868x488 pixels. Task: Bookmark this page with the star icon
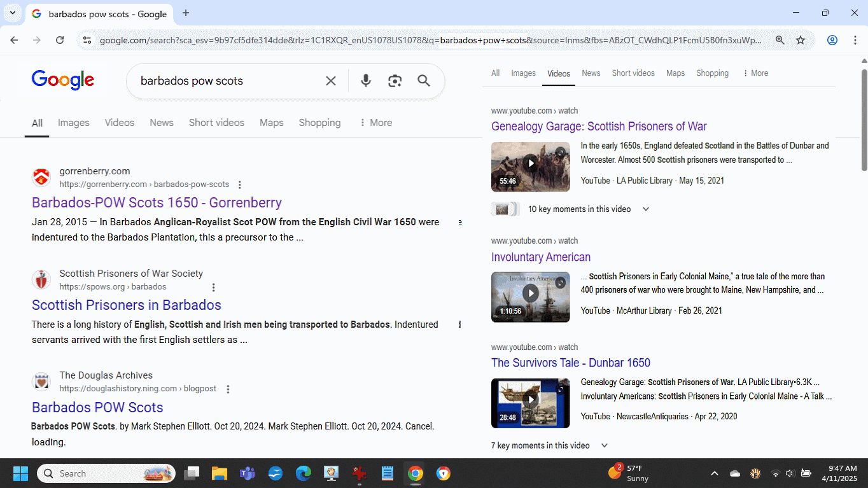801,40
